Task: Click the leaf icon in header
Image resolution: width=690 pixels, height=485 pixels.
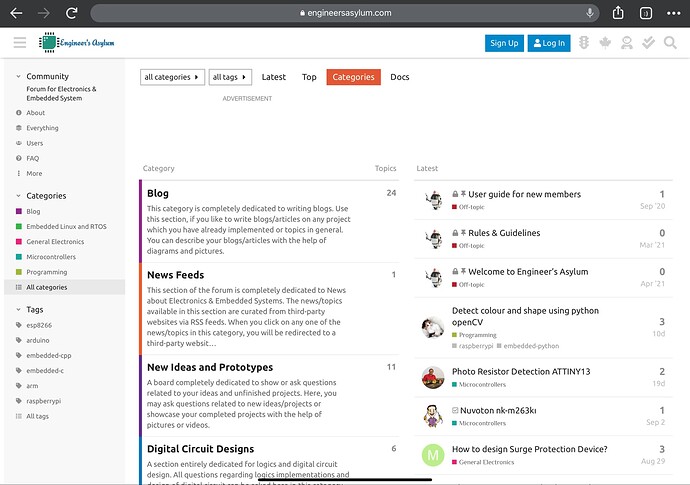Action: pyautogui.click(x=605, y=43)
